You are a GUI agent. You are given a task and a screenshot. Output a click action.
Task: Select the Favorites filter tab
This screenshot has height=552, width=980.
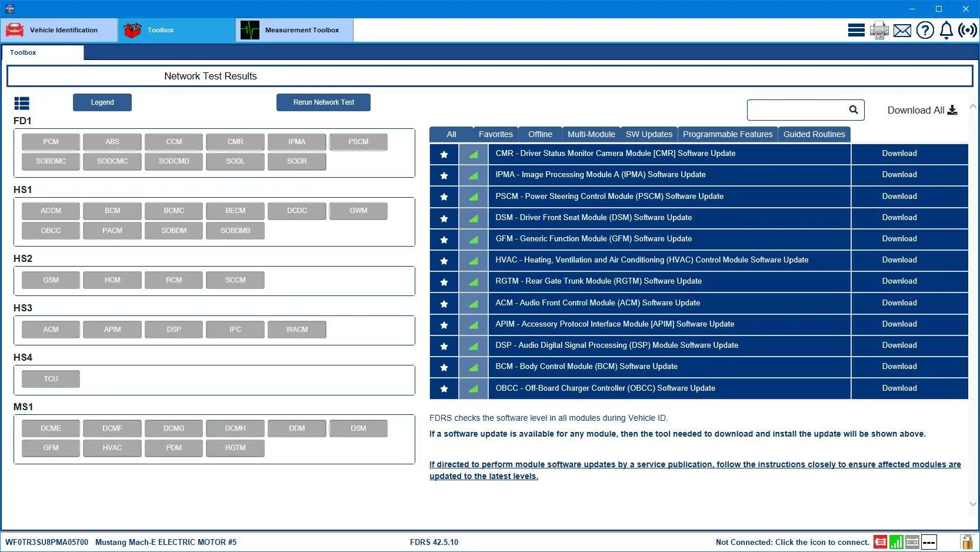tap(495, 134)
